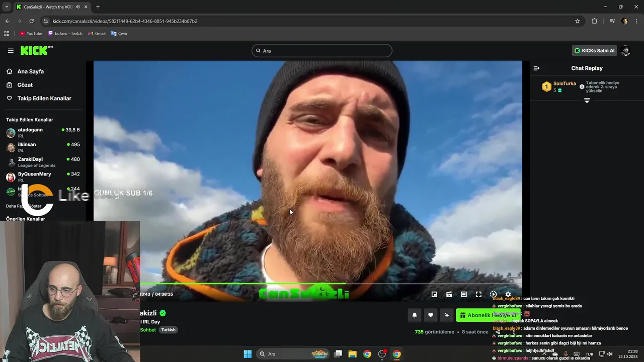Viewport: 644px width, 362px height.
Task: Open Çevir bookmark
Action: [x=119, y=34]
